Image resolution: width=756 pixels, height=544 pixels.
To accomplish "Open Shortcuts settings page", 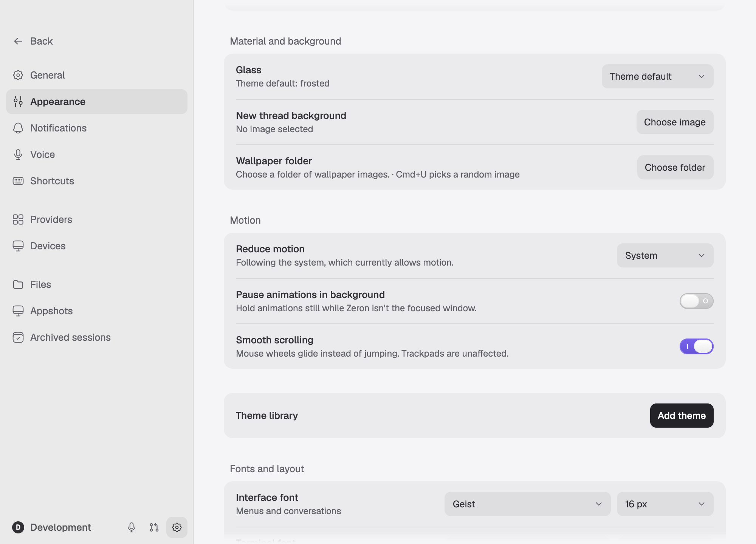I will [x=97, y=181].
